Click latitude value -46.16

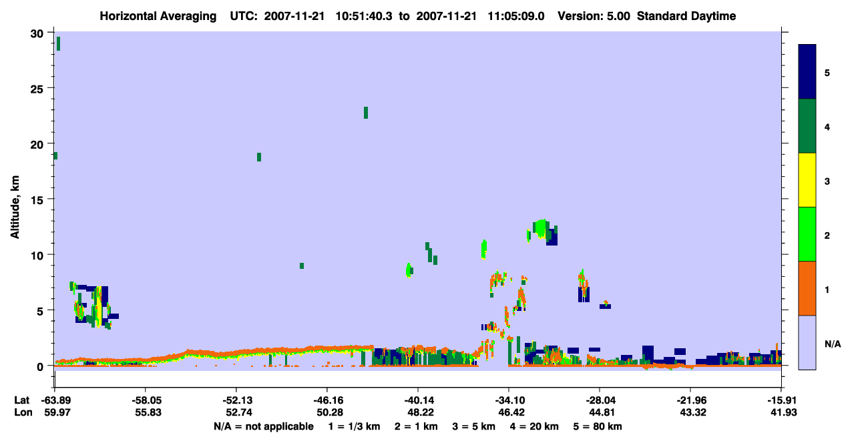click(327, 400)
